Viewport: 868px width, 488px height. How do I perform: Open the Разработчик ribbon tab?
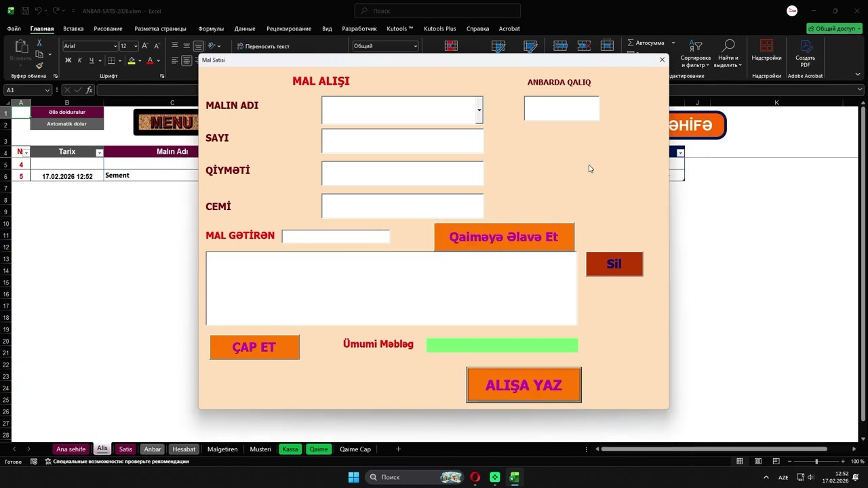pos(359,28)
